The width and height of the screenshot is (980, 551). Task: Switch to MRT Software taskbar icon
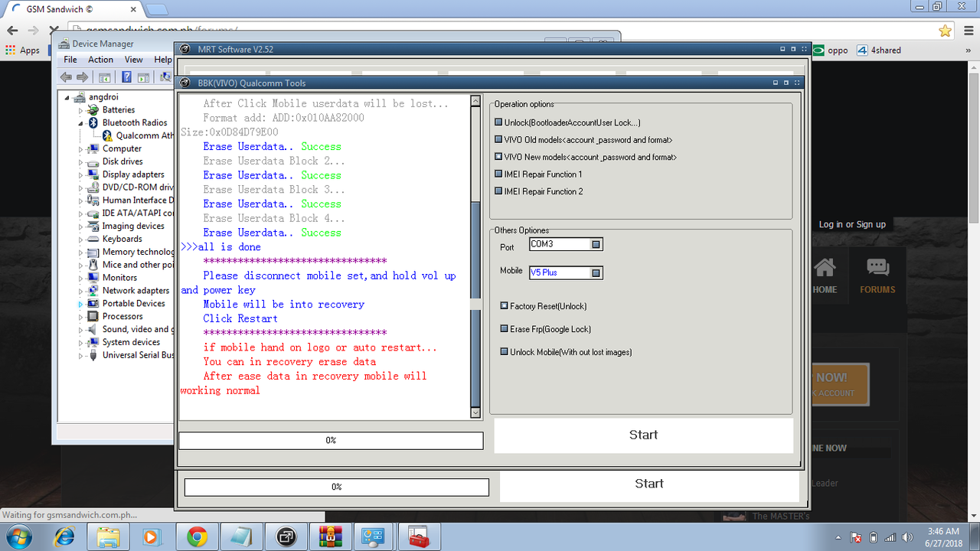pyautogui.click(x=286, y=537)
